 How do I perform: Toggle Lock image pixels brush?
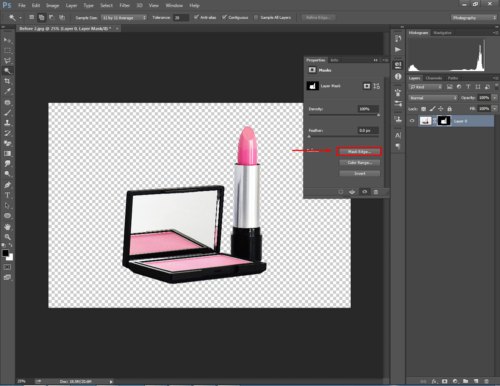(x=432, y=109)
